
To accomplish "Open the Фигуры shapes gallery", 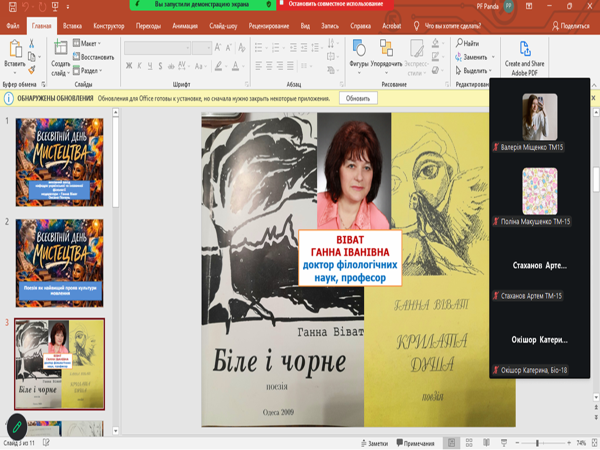I will pyautogui.click(x=359, y=48).
